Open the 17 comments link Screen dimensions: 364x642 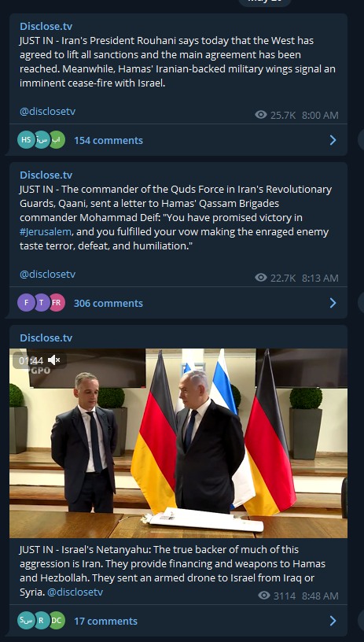[105, 621]
